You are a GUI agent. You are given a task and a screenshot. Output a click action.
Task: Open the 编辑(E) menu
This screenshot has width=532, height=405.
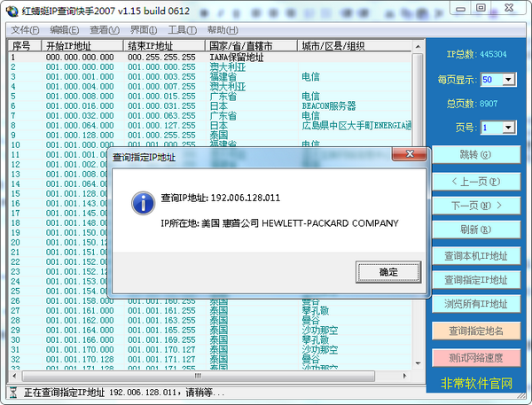pos(64,29)
